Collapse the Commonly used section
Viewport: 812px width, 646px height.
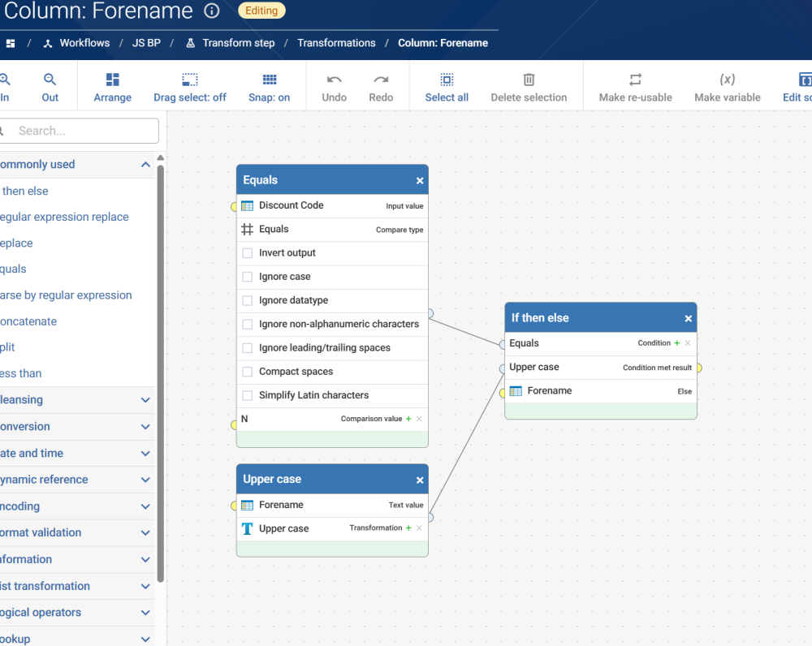(145, 165)
